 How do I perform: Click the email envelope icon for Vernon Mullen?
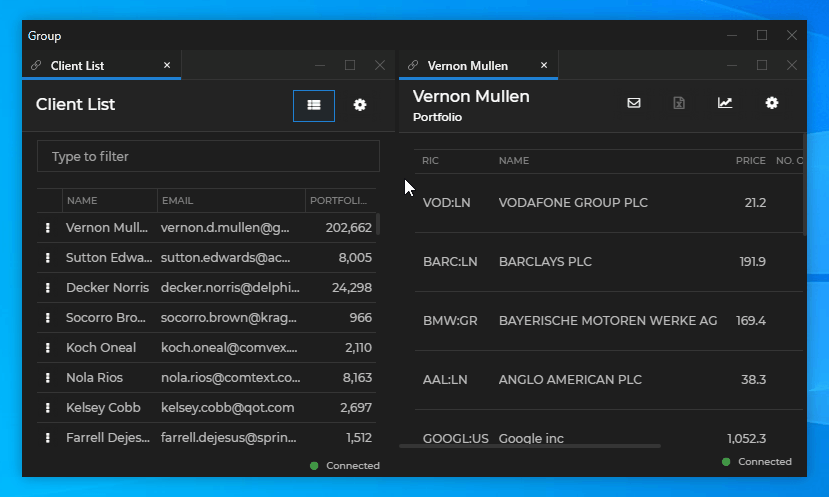point(633,103)
